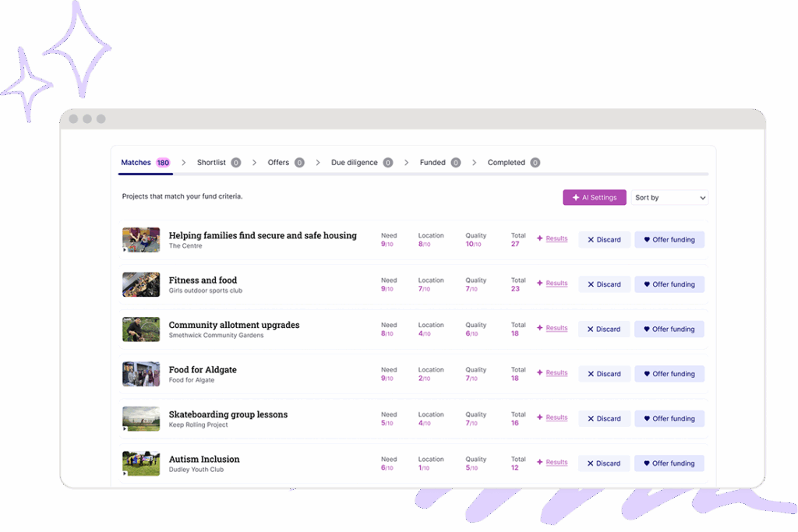Discard the Food for Aldgate project
The height and width of the screenshot is (532, 798).
(x=604, y=374)
